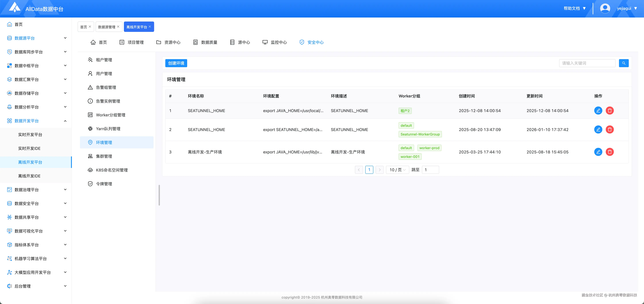Open K8S命名空间管理 in the sidebar
This screenshot has width=644, height=304.
click(x=112, y=170)
